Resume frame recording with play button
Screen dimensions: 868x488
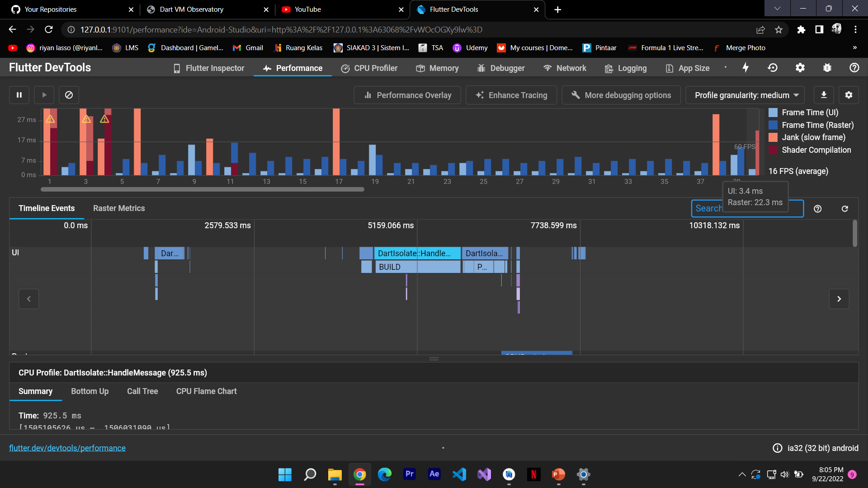(44, 95)
